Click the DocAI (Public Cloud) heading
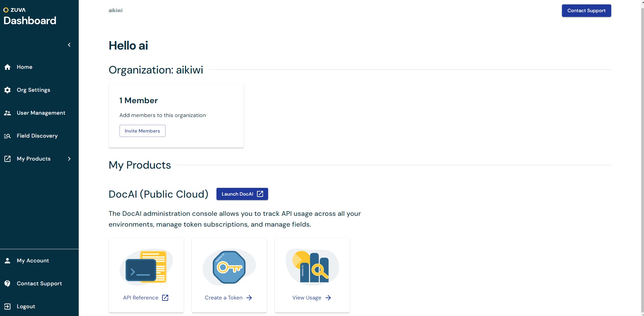The width and height of the screenshot is (644, 316). [x=158, y=194]
